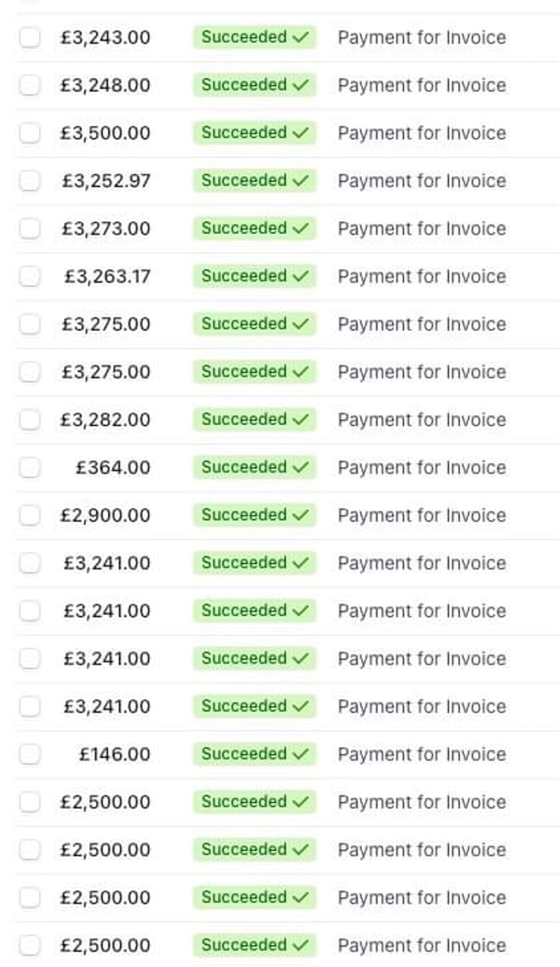Viewport: 560px width, 967px height.
Task: Open the Payment for Invoice description for £146.00
Action: (421, 754)
